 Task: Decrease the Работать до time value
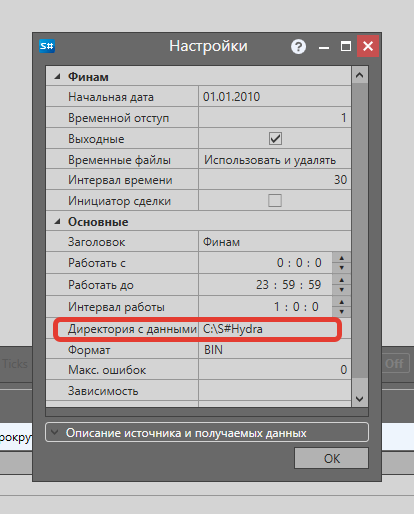tap(342, 290)
